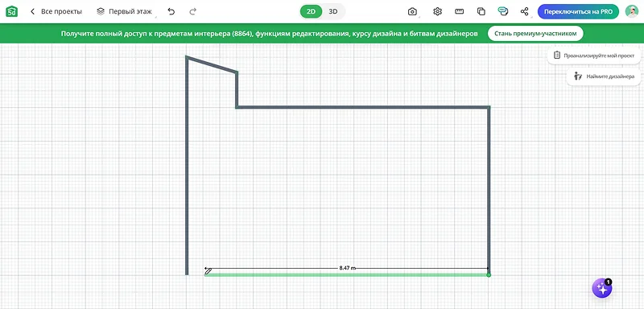The height and width of the screenshot is (309, 644).
Task: Click the clipboard icon in Проанализируйте
Action: (x=557, y=55)
